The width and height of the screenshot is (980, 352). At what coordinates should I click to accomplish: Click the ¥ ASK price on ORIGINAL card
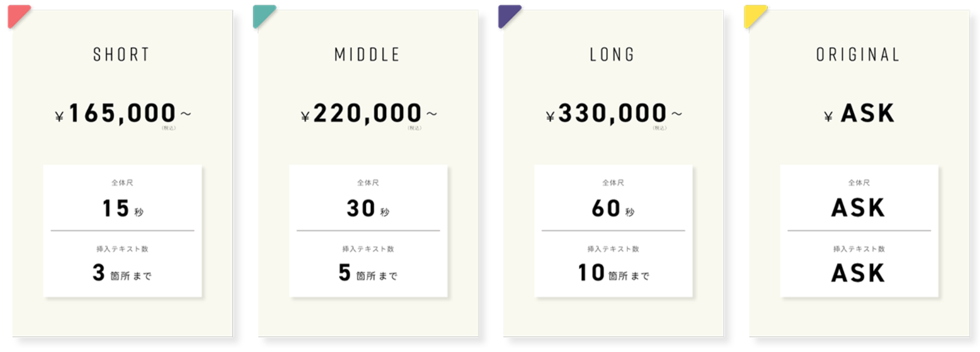click(x=859, y=114)
